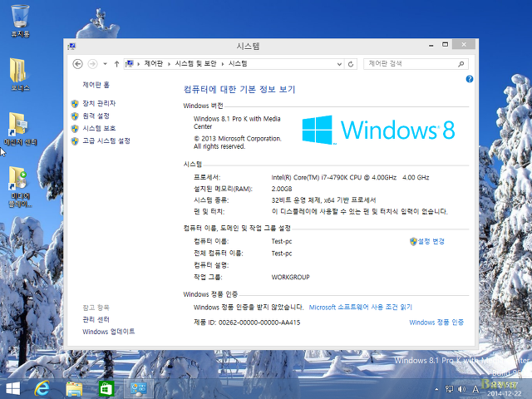
Task: Click the WORKGROUP value text
Action: (x=290, y=277)
